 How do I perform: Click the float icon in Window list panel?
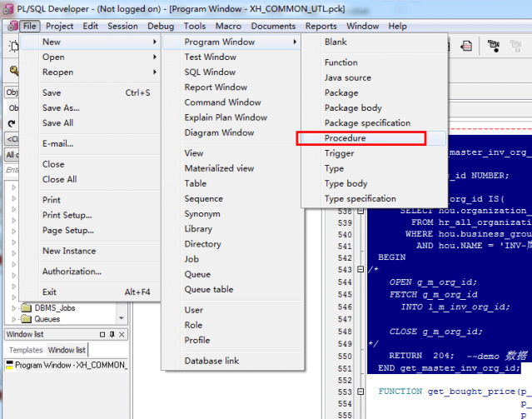[x=102, y=335]
